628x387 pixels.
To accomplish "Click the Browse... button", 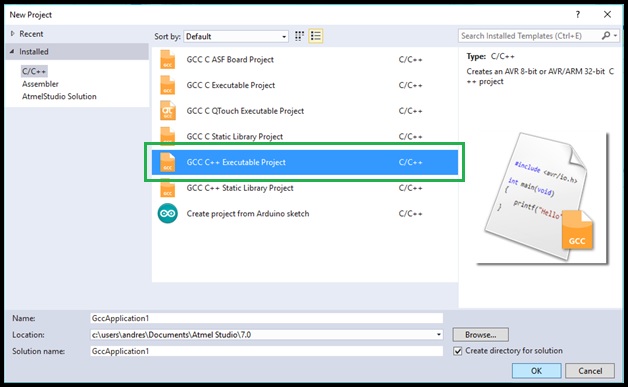I will (481, 335).
